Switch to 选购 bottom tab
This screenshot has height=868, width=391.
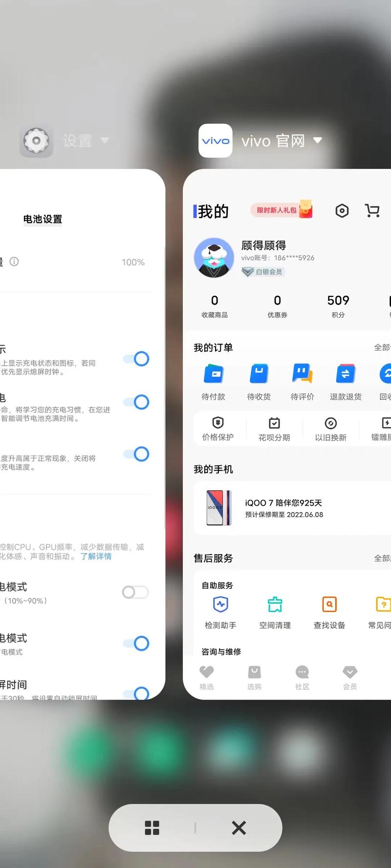click(x=254, y=678)
